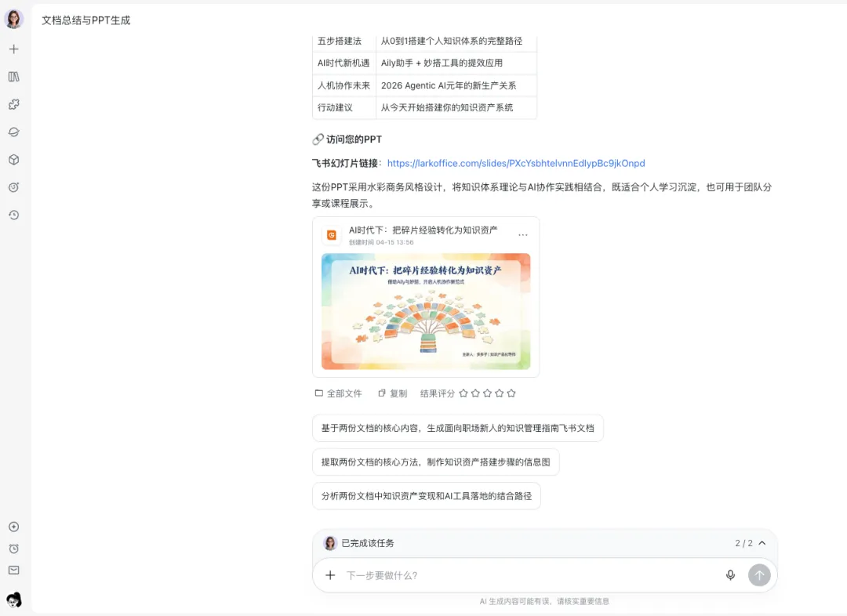Rate the result with the fifth star
This screenshot has width=847, height=616.
click(x=511, y=393)
